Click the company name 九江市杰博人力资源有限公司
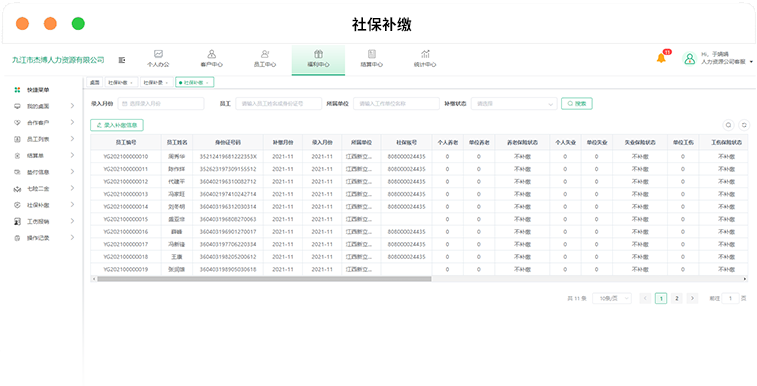Screen dimensions: 757x386 [x=58, y=60]
